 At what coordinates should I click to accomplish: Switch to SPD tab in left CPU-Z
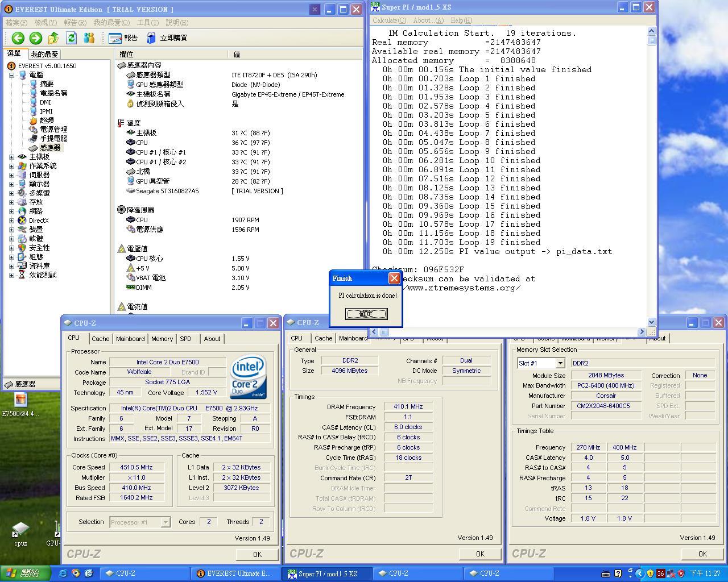[185, 339]
